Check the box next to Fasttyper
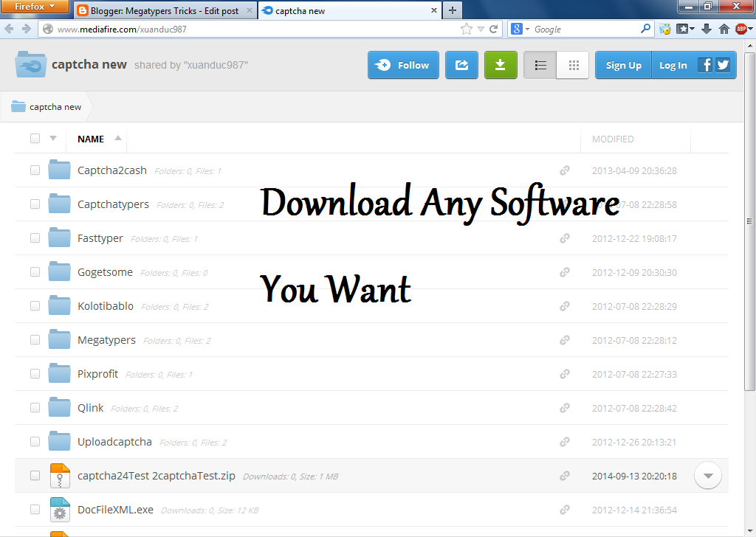756x537 pixels. [x=35, y=238]
